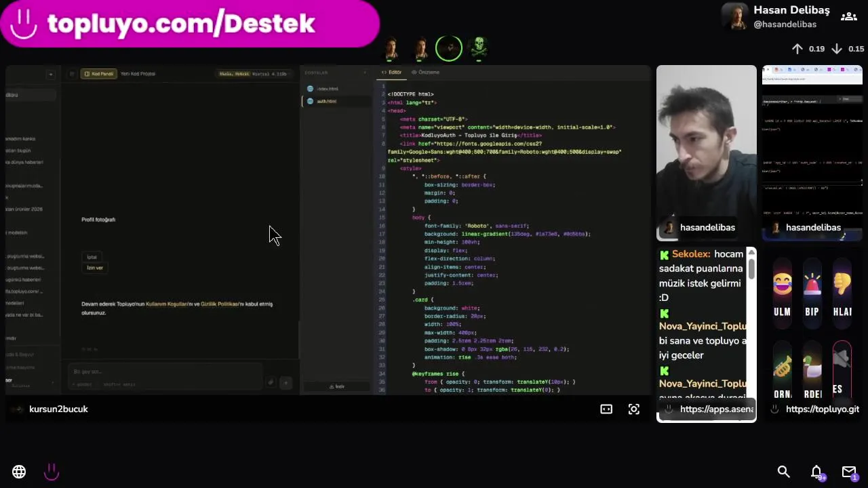Open the https://topluyo.git link tile

[x=812, y=409]
